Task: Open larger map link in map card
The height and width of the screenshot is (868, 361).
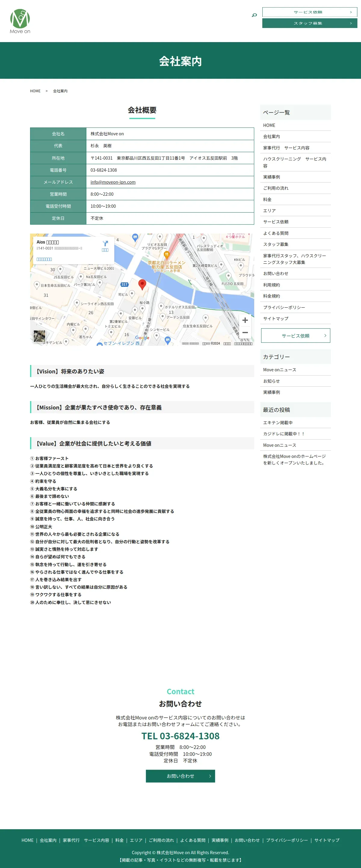Action: point(44,259)
